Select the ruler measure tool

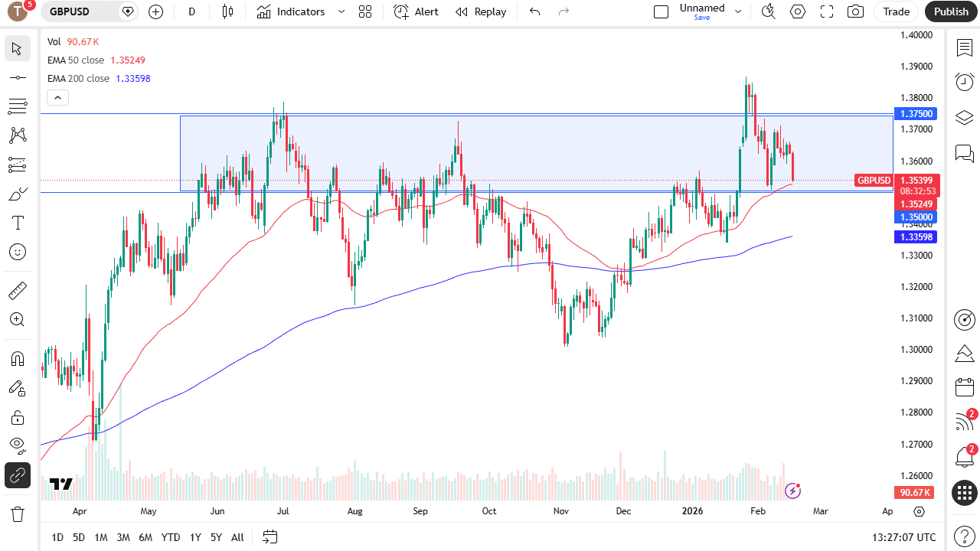(17, 291)
